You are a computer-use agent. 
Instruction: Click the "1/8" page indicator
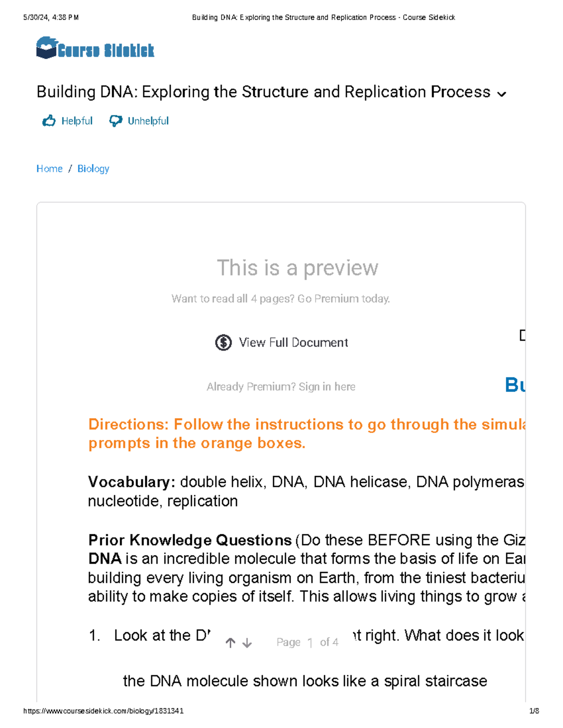534,711
